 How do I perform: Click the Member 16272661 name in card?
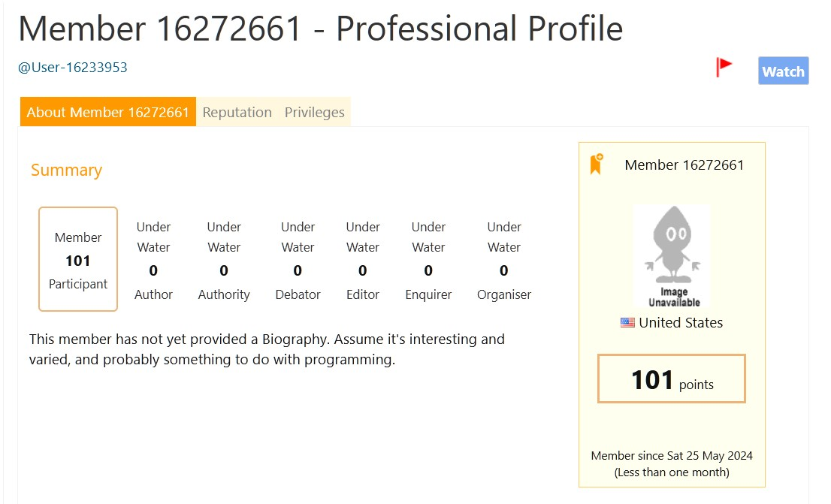pos(684,164)
